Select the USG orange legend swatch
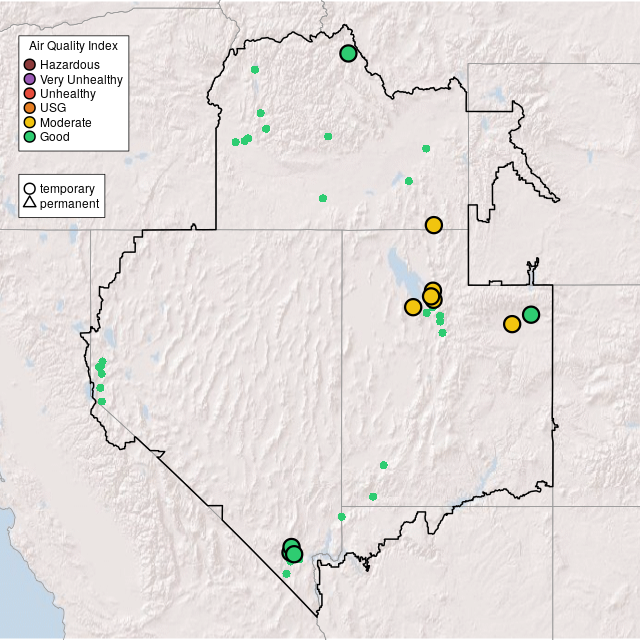The width and height of the screenshot is (640, 640). pyautogui.click(x=30, y=108)
